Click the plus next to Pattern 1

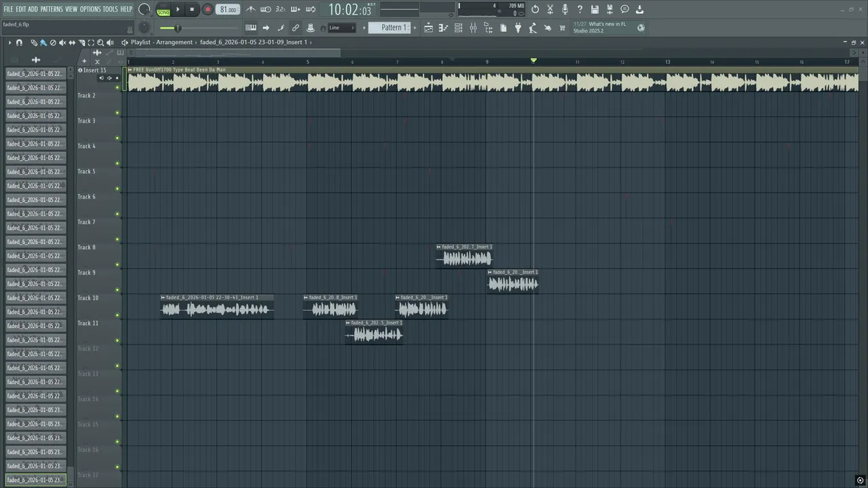coord(414,28)
